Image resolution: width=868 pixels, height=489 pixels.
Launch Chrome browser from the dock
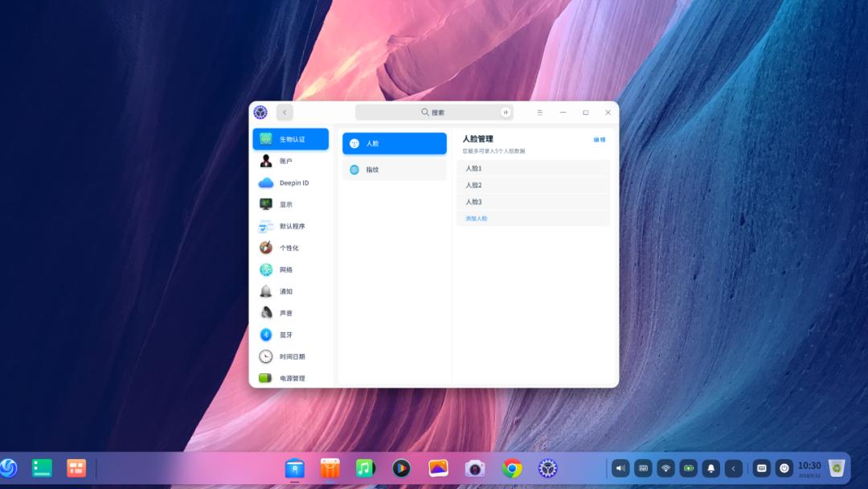click(512, 468)
